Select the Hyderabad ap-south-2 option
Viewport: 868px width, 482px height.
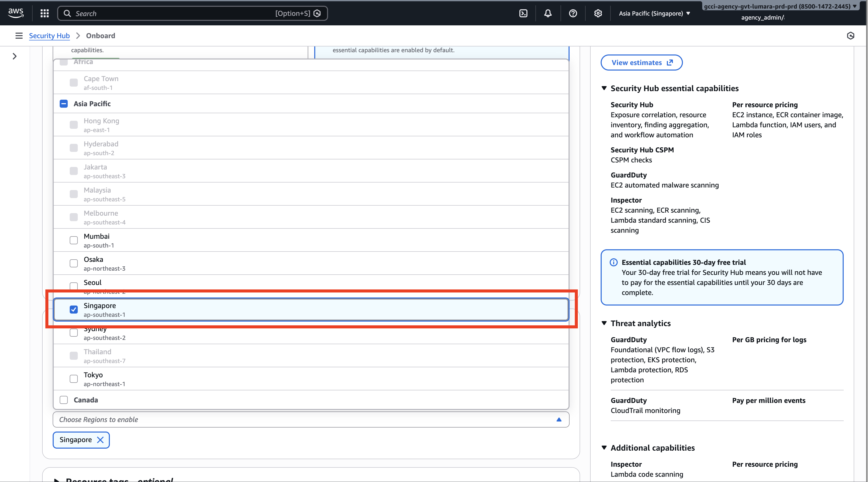pos(311,148)
